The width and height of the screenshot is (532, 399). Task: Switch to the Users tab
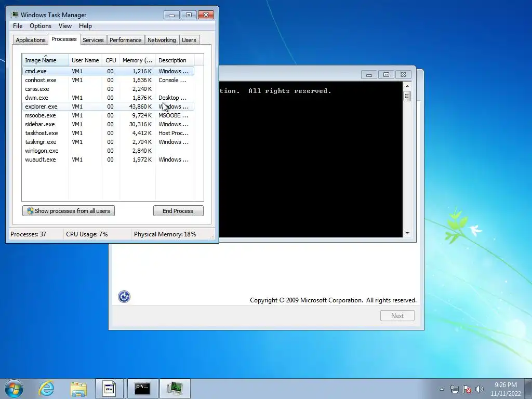tap(189, 40)
